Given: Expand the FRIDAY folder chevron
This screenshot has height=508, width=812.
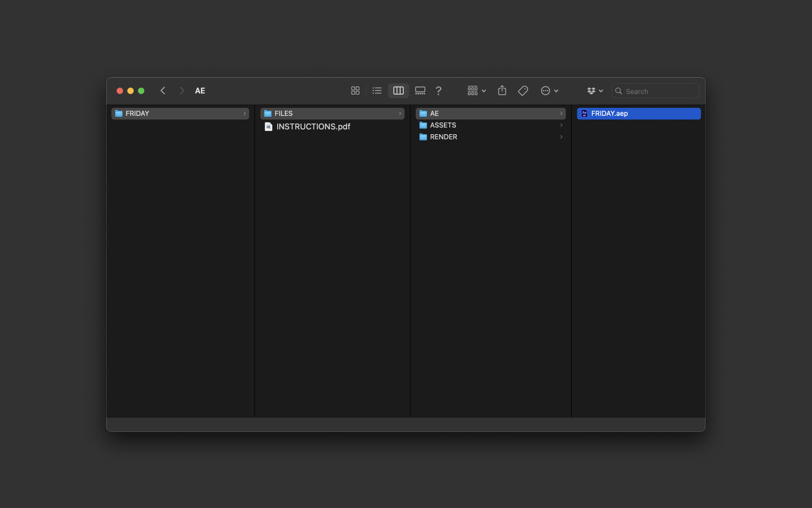Looking at the screenshot, I should [244, 114].
